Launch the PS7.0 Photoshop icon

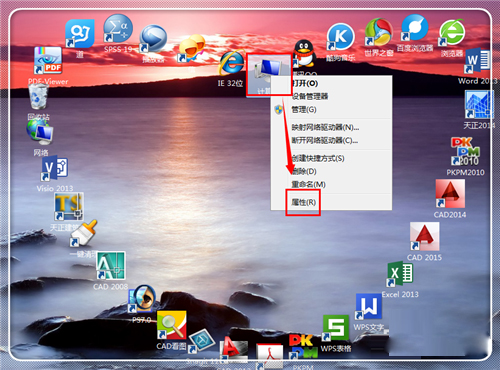pyautogui.click(x=142, y=299)
